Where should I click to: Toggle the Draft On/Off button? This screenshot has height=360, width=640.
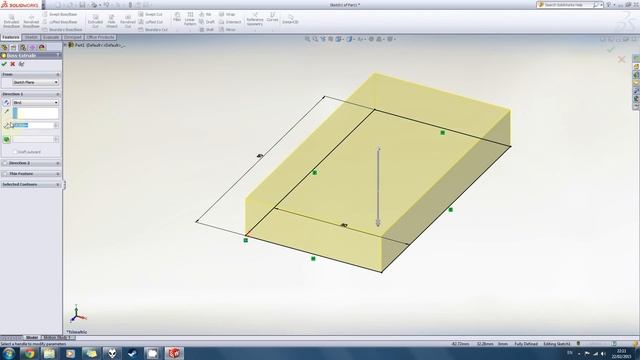(7, 140)
